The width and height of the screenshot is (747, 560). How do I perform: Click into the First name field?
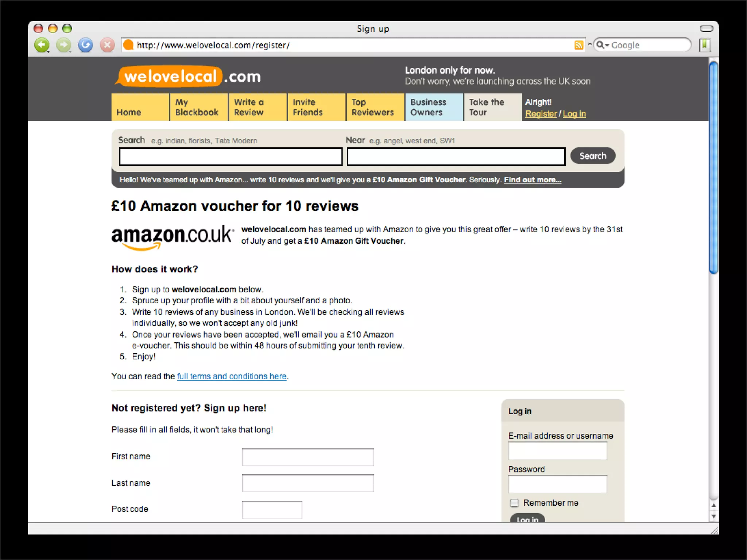[x=308, y=457]
